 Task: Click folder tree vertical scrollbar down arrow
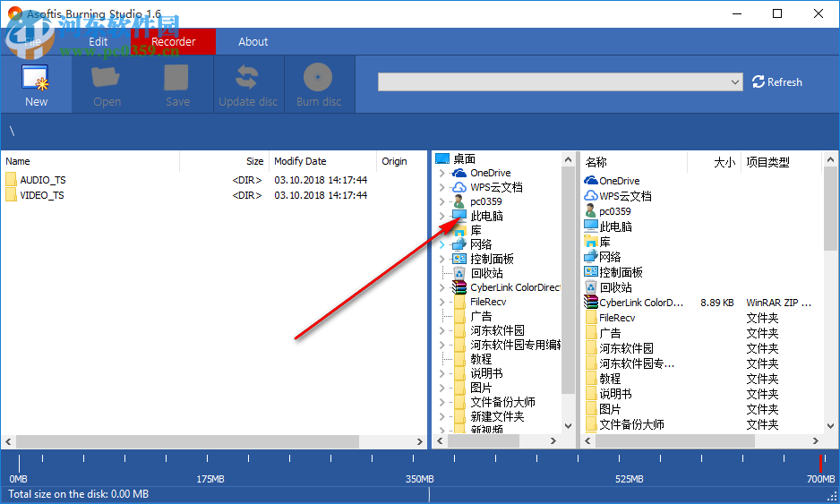pos(569,426)
